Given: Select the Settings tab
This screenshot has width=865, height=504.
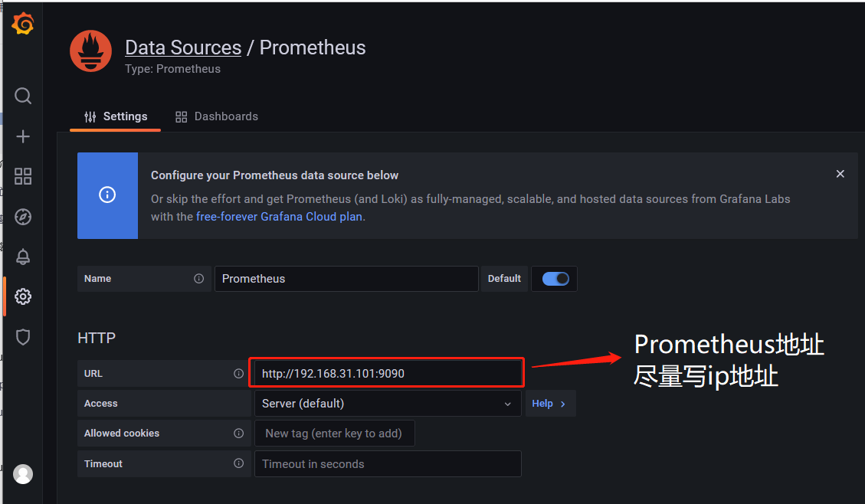Looking at the screenshot, I should 115,116.
